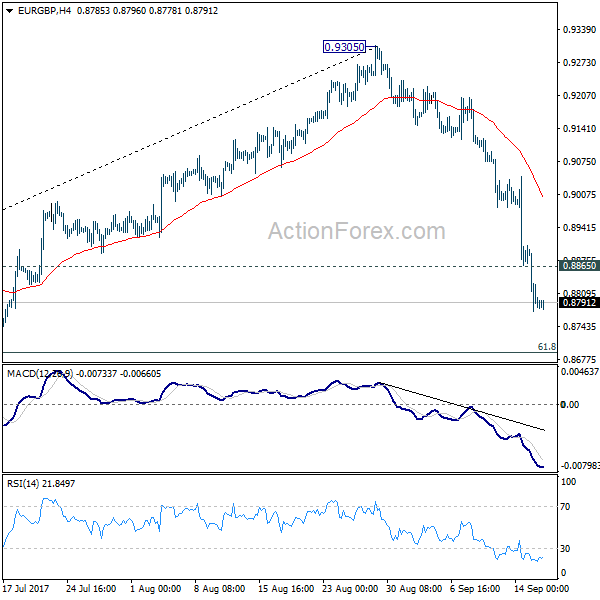
Task: Click the 14 Sep 00:00 time label
Action: tap(541, 589)
